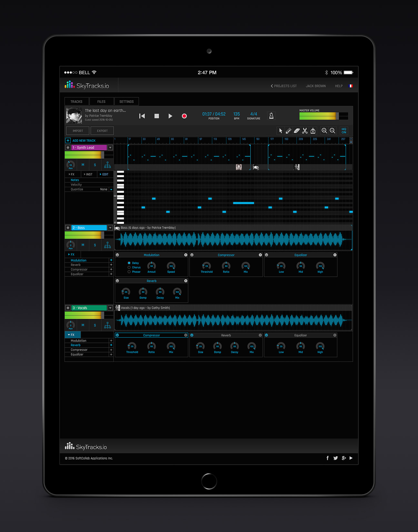
Task: Open Synth Lead track dropdown arrow
Action: pyautogui.click(x=110, y=148)
